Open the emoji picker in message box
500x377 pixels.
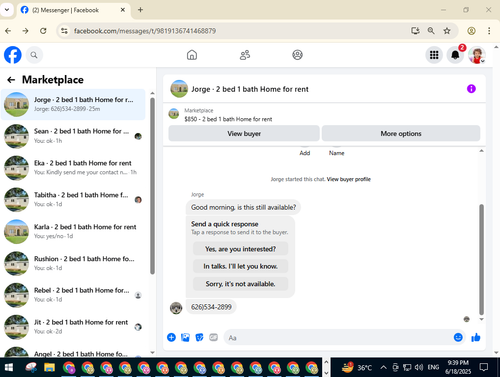(458, 337)
